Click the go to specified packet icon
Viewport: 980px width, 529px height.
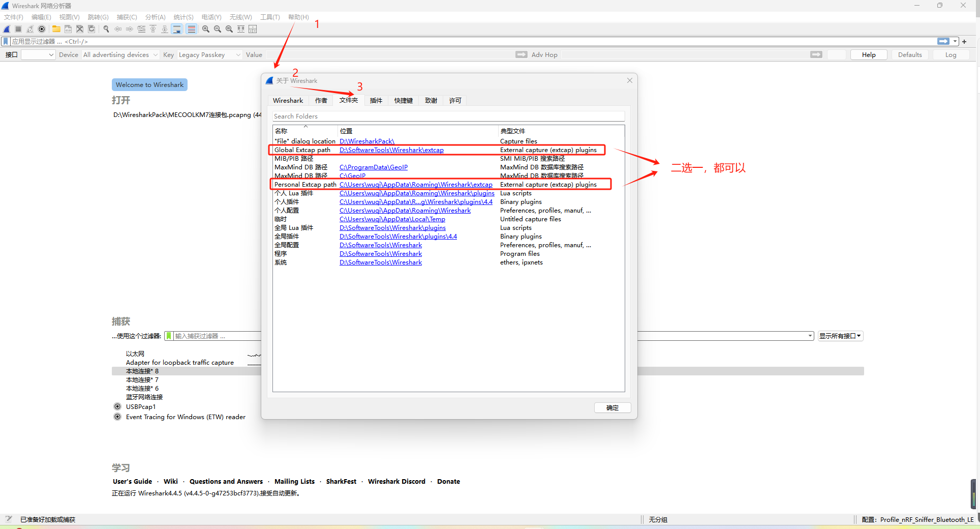(141, 30)
